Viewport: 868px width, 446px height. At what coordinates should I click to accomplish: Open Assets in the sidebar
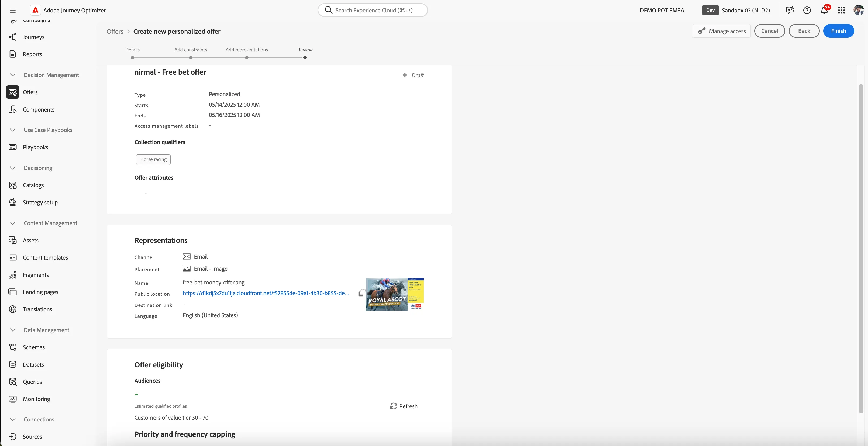[31, 240]
